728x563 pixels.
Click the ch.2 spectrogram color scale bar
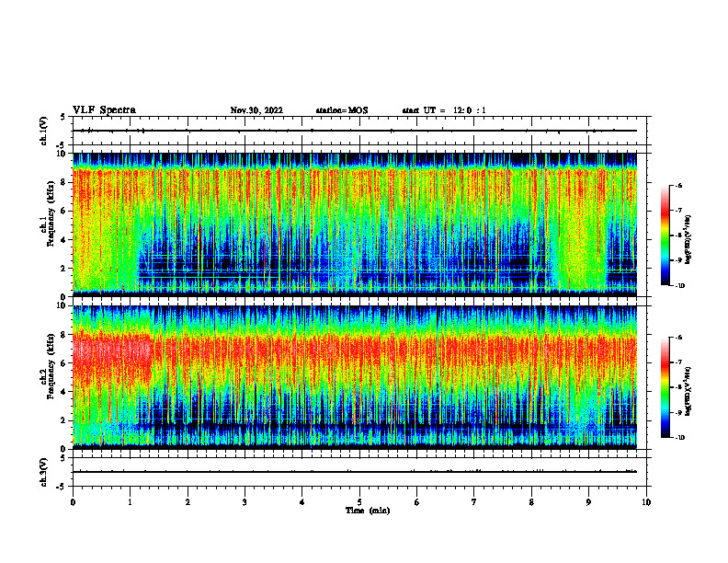665,387
